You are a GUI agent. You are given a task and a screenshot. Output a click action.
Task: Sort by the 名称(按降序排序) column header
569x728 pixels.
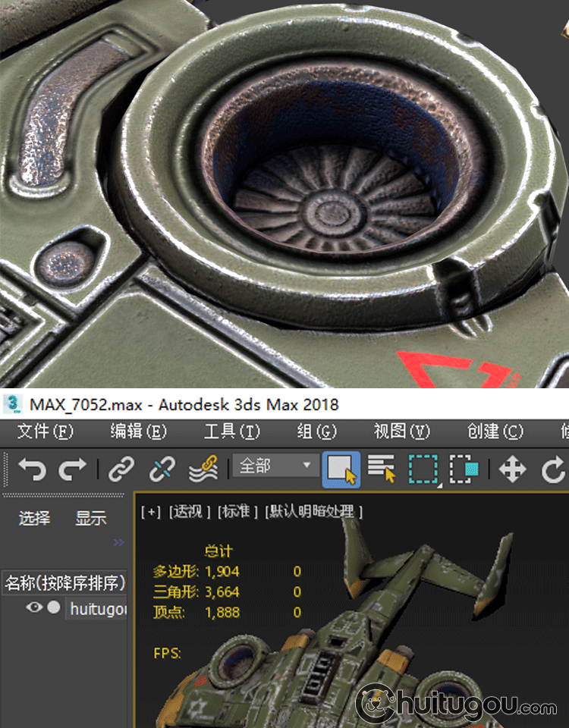64,582
